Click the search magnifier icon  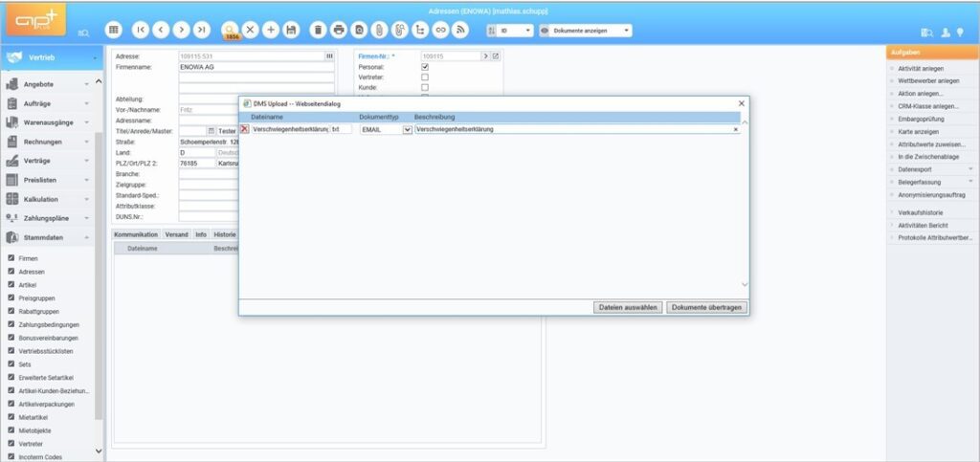tap(230, 30)
